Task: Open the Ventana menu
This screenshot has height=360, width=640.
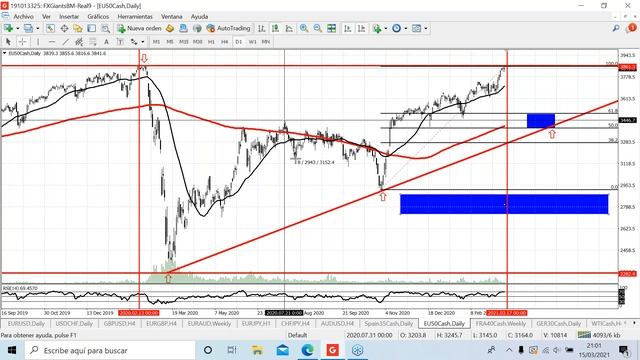Action: 172,17
